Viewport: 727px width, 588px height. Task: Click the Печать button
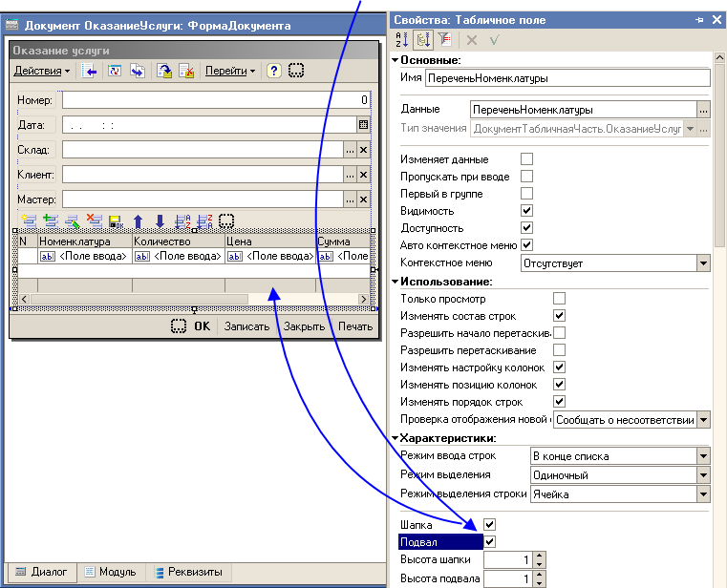pyautogui.click(x=354, y=326)
